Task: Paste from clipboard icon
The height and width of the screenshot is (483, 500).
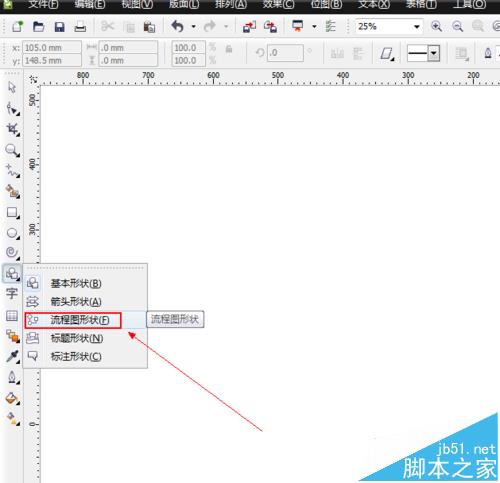Action: 149,27
